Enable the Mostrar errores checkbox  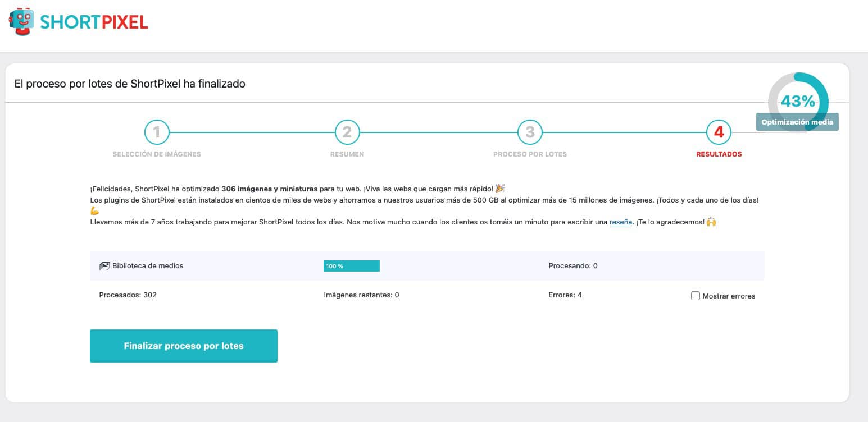tap(696, 296)
